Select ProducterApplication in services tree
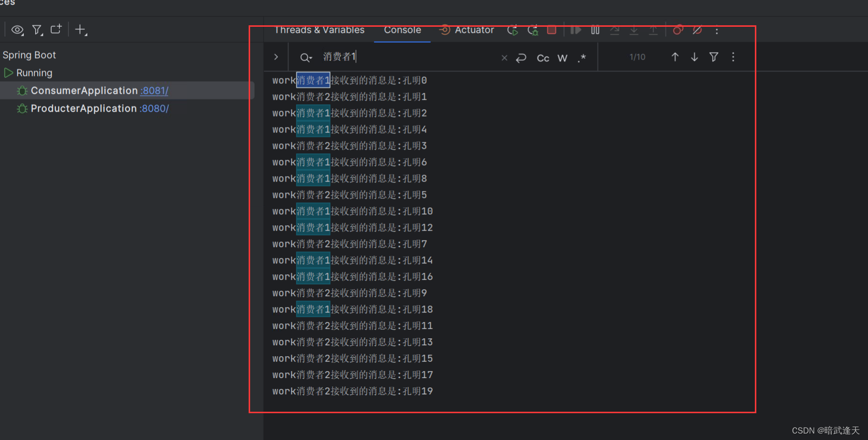Viewport: 868px width, 440px height. coord(83,109)
